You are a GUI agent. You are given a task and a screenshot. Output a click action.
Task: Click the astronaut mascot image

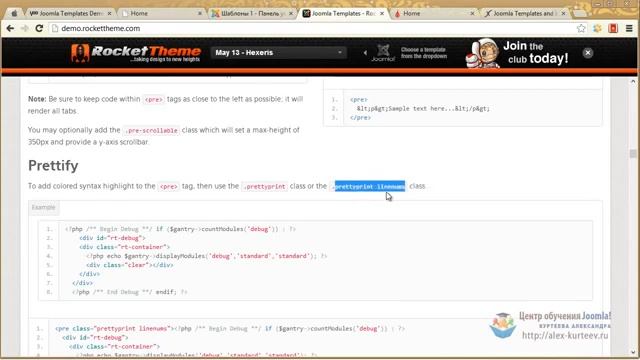tap(483, 53)
